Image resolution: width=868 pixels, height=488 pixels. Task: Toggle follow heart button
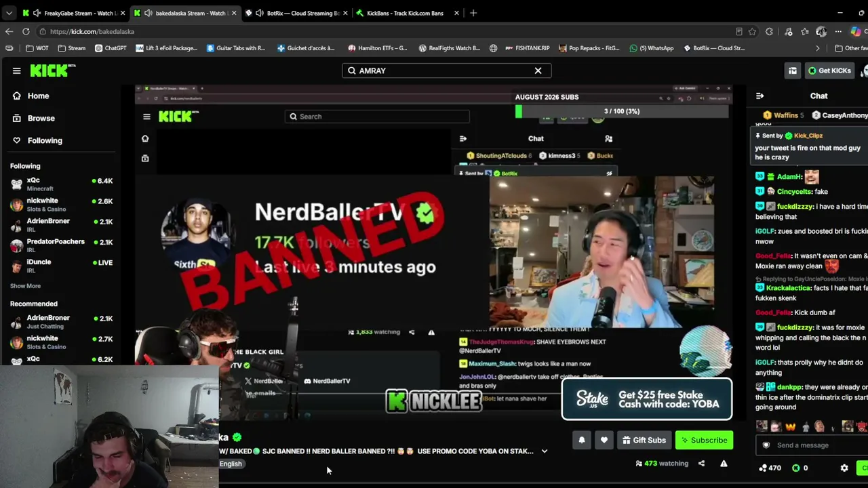pyautogui.click(x=604, y=440)
